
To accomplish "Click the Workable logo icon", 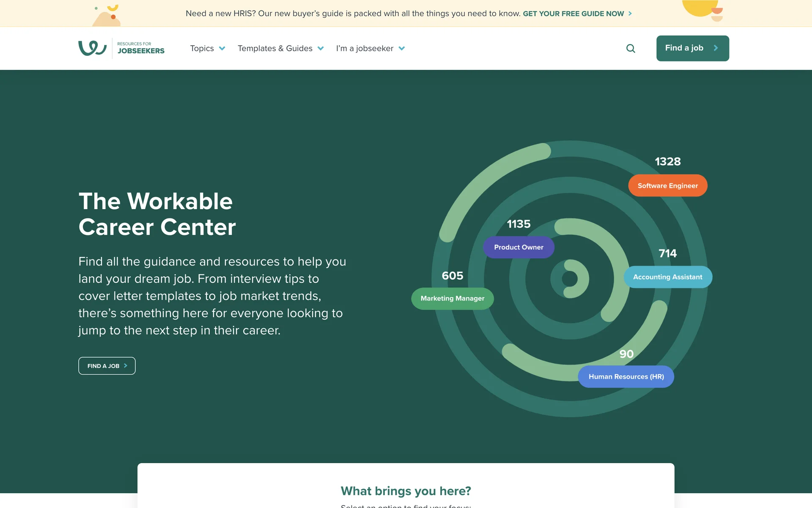I will pos(92,48).
